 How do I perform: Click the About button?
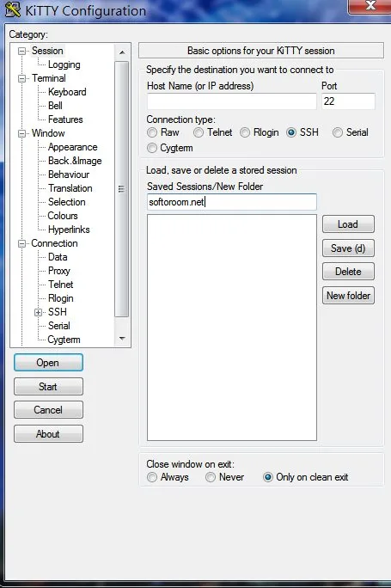48,434
